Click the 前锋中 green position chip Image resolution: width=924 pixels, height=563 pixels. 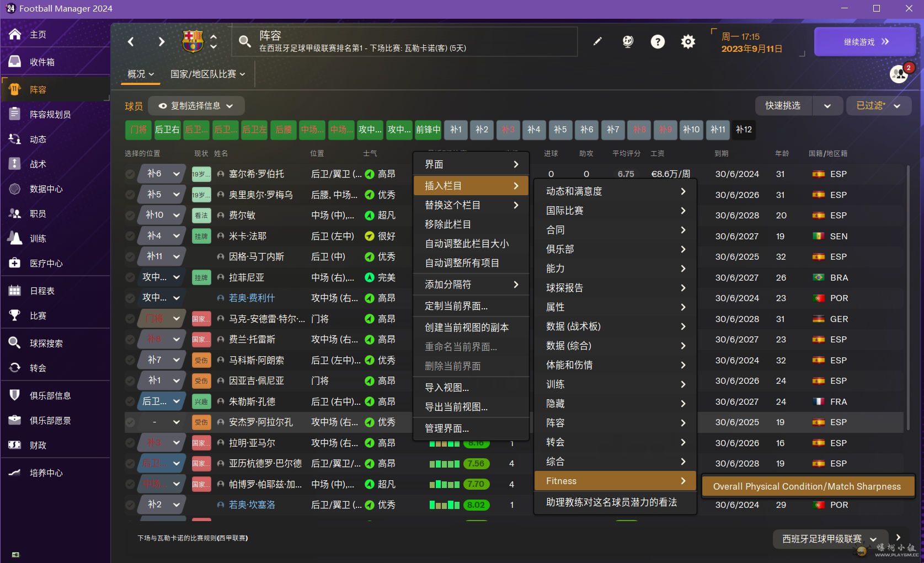tap(428, 130)
